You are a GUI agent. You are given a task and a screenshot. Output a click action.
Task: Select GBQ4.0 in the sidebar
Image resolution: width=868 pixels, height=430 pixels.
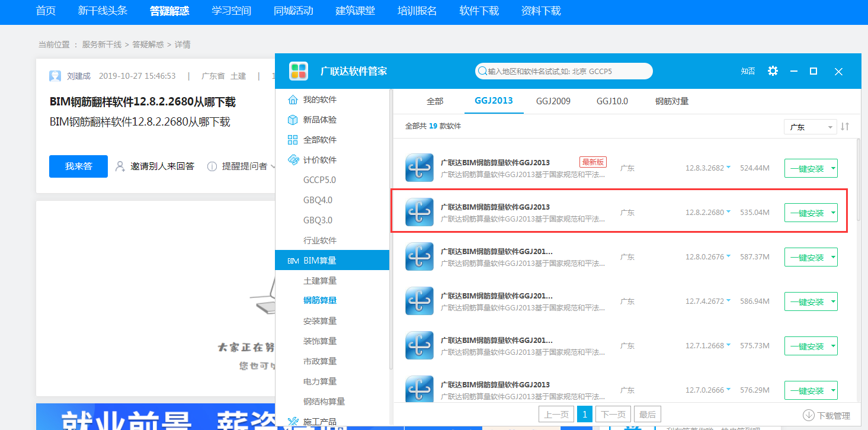pyautogui.click(x=318, y=200)
